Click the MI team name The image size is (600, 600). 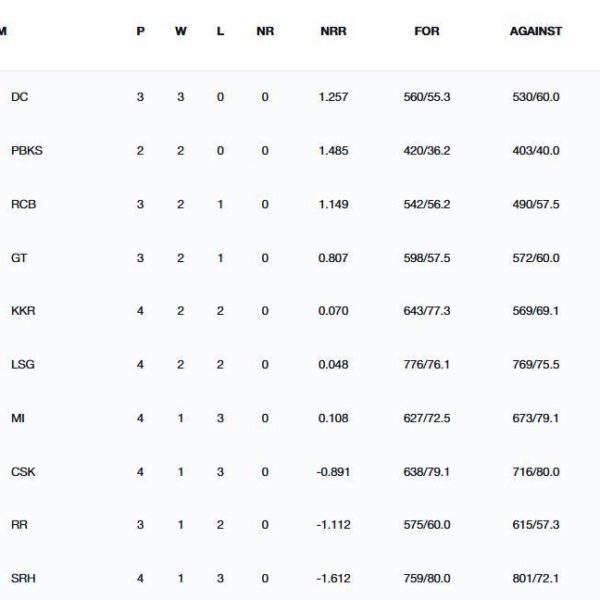click(x=17, y=418)
